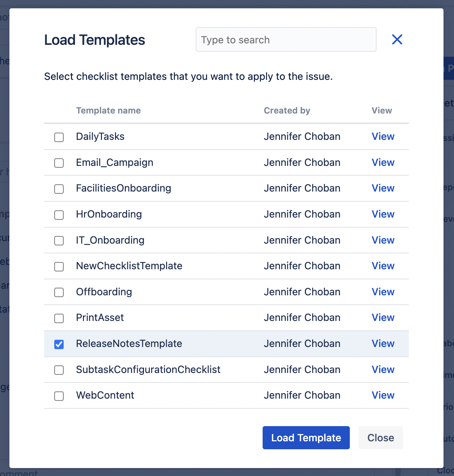
Task: View the Offboarding template contents
Action: [x=383, y=292]
